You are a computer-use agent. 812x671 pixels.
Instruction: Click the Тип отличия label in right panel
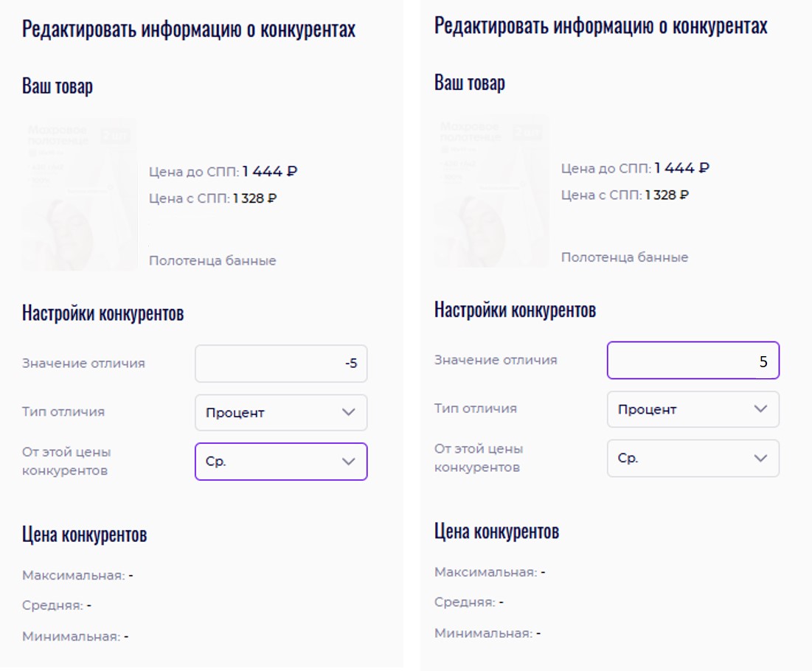point(475,408)
